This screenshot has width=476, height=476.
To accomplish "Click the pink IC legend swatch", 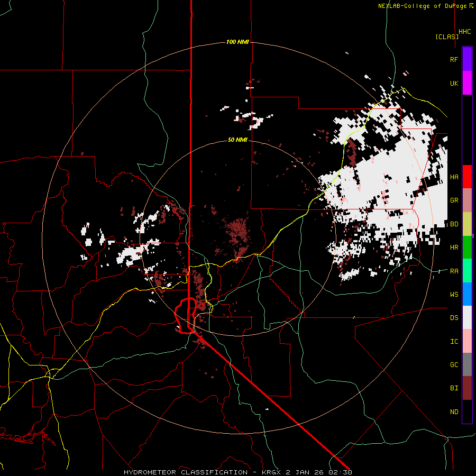I will click(x=467, y=341).
